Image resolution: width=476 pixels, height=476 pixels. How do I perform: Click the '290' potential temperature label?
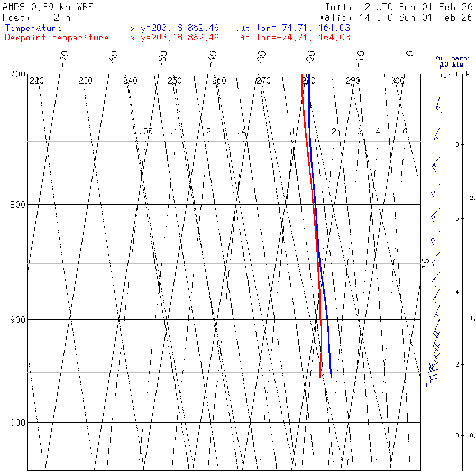tap(353, 81)
